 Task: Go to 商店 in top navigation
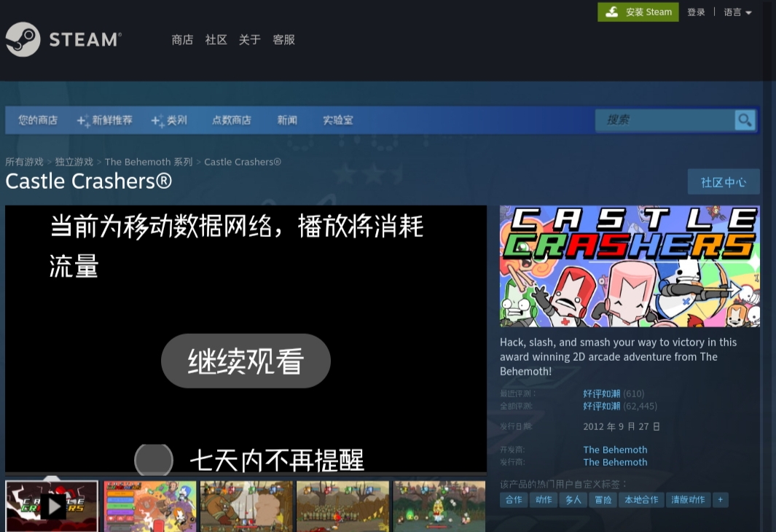coord(182,39)
